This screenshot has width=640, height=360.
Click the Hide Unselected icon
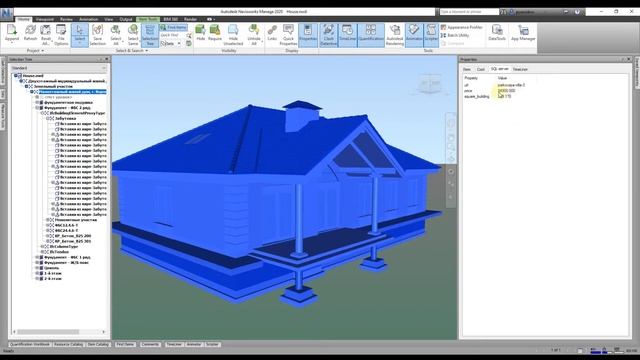(x=233, y=34)
